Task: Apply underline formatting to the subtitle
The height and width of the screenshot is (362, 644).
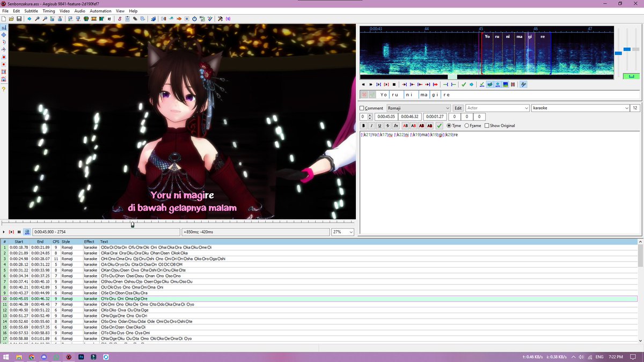Action: coord(379,125)
